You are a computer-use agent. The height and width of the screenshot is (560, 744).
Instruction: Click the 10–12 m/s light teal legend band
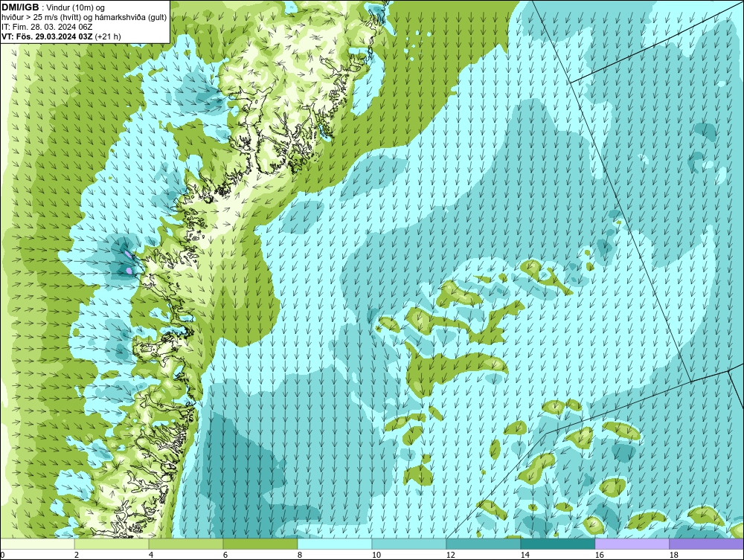pos(409,544)
